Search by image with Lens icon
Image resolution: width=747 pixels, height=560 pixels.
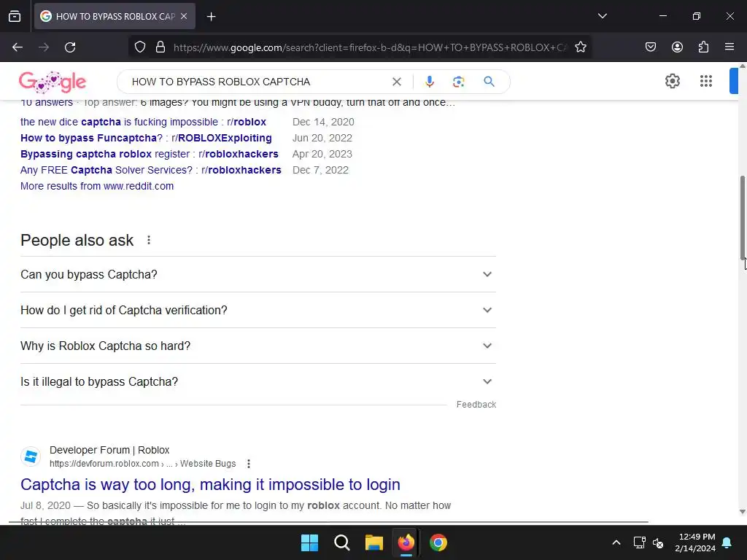point(458,82)
